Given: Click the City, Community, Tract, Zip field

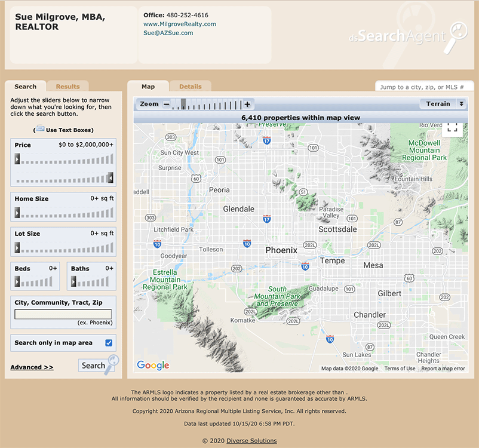Looking at the screenshot, I should (63, 314).
